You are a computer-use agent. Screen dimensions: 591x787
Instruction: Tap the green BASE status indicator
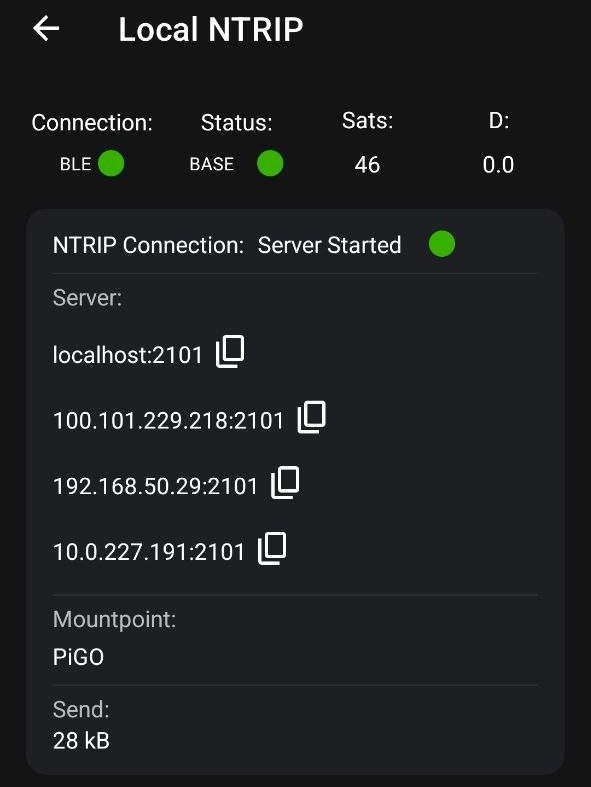point(270,164)
